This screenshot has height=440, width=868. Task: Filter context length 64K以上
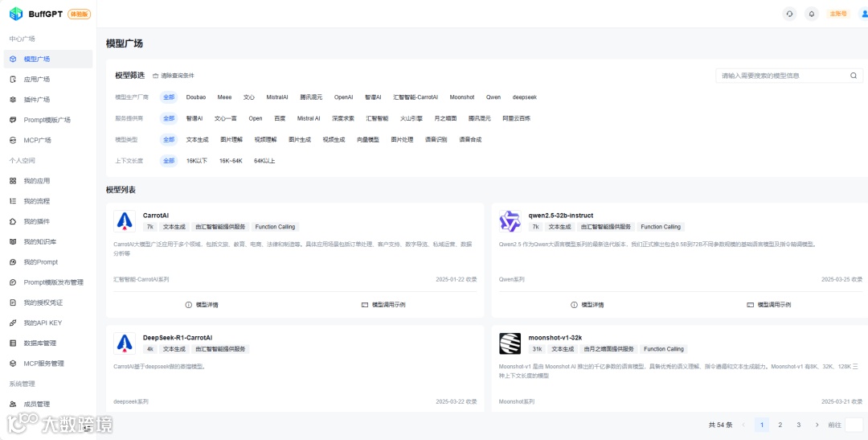click(x=264, y=161)
